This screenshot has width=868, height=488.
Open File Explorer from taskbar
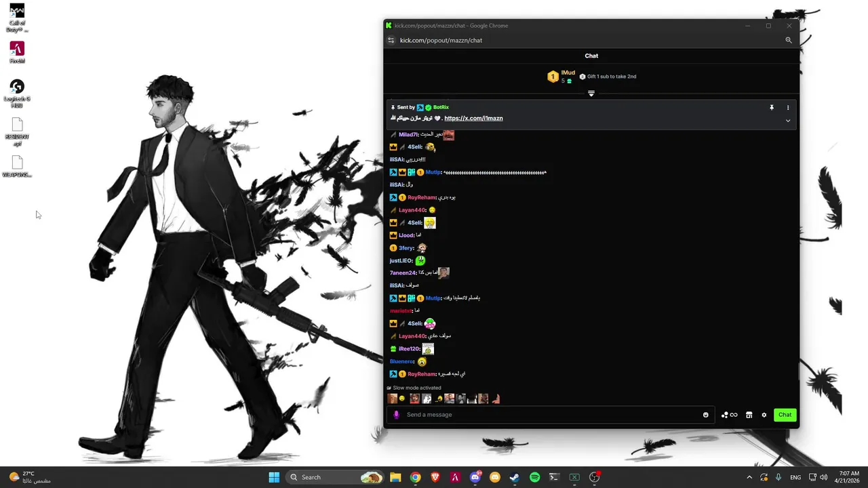click(x=395, y=477)
